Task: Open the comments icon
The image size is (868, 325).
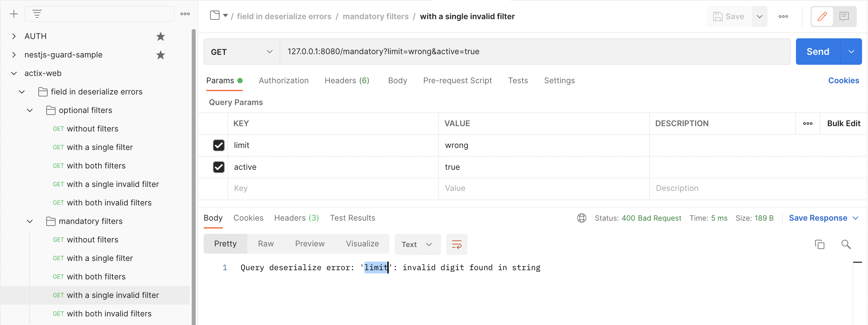Action: point(844,17)
